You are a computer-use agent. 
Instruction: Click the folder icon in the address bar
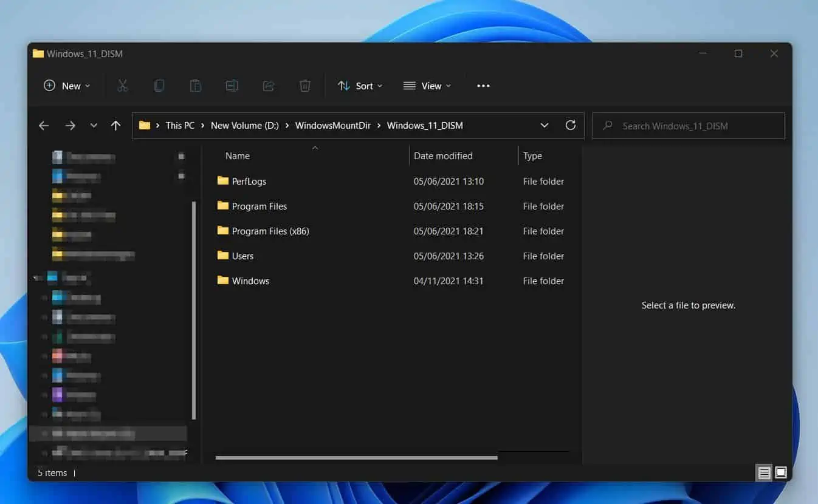tap(144, 126)
